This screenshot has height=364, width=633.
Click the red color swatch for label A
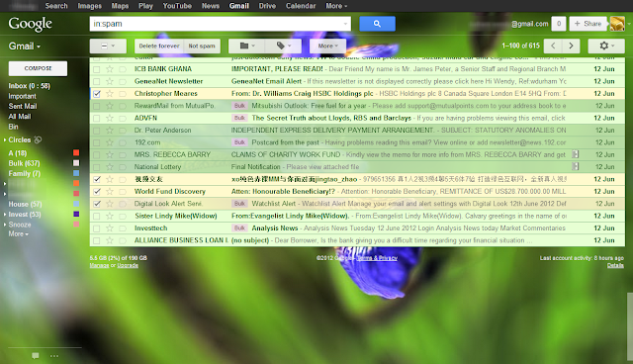tap(76, 152)
